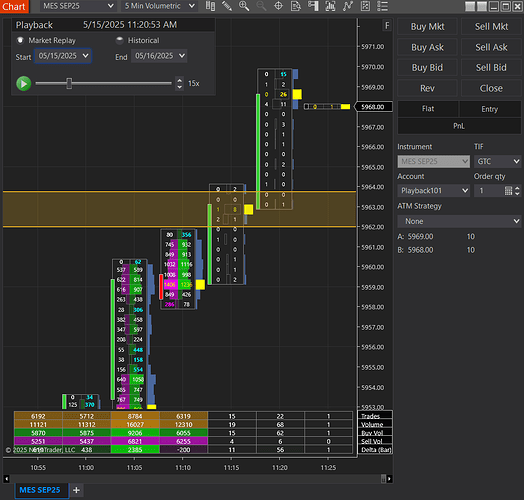524x500 pixels.
Task: Click the horizontal chart scrollbar thumb
Action: 383,479
